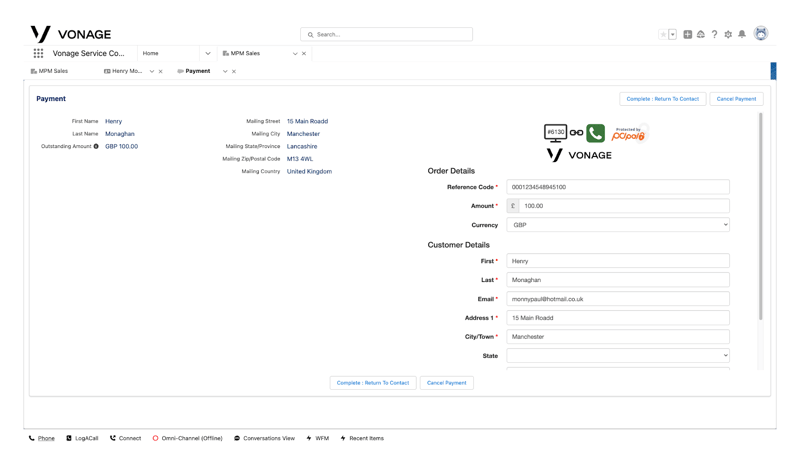This screenshot has height=470, width=800.
Task: Click the Reference Code input field
Action: point(617,187)
